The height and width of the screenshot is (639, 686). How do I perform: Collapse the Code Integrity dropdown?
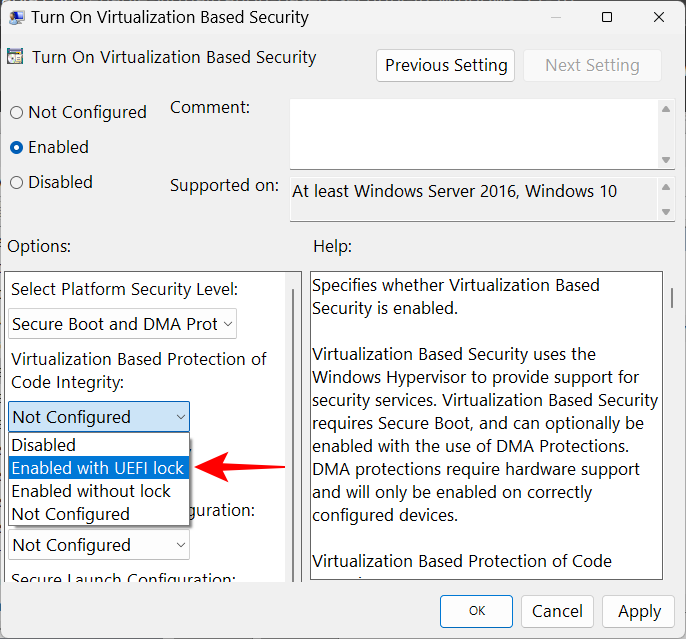click(99, 417)
